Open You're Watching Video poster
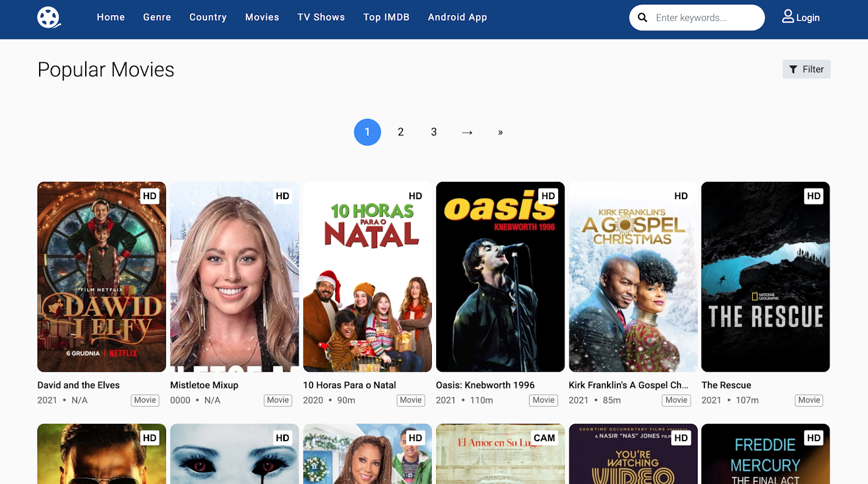Screen dimensions: 868x484 coord(633,454)
